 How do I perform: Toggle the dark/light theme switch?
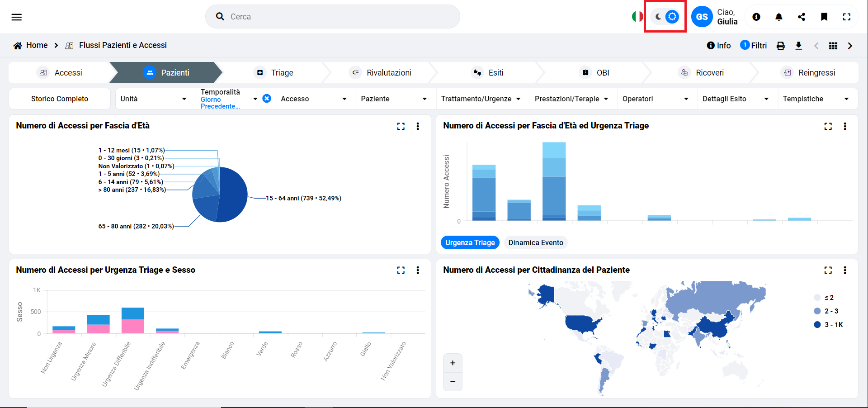pyautogui.click(x=665, y=17)
